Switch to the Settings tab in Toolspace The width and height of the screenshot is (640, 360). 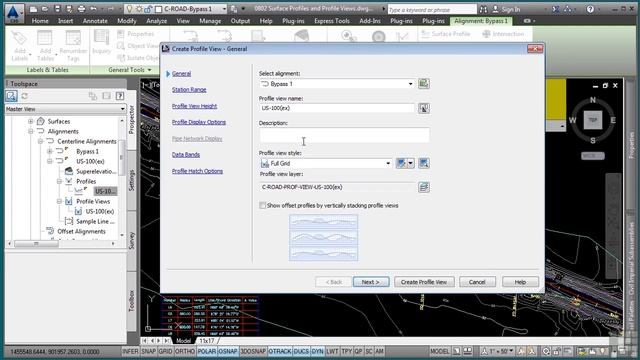point(131,180)
